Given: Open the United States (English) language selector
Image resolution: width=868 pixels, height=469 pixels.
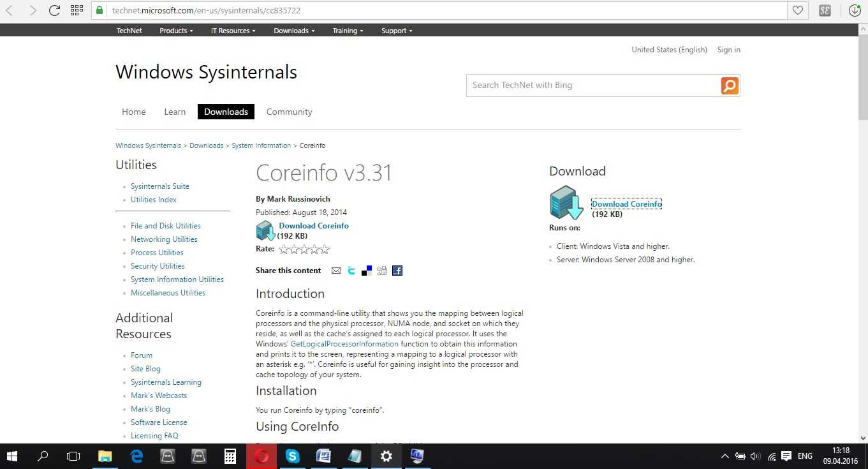Looking at the screenshot, I should [669, 50].
